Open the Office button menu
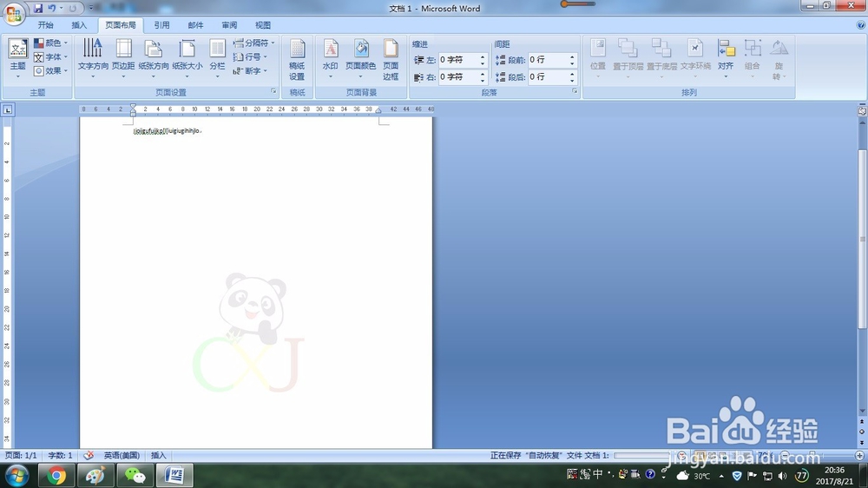The image size is (868, 488). click(13, 13)
